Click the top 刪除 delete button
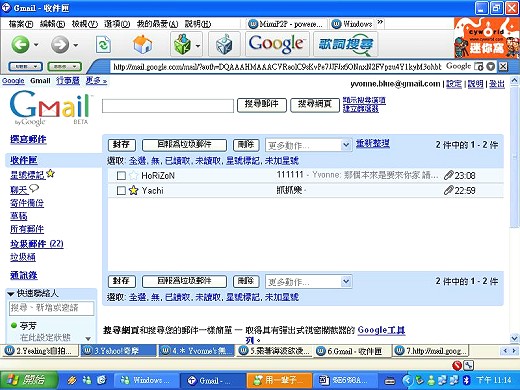Screen dimensions: 520x390 click(246, 145)
